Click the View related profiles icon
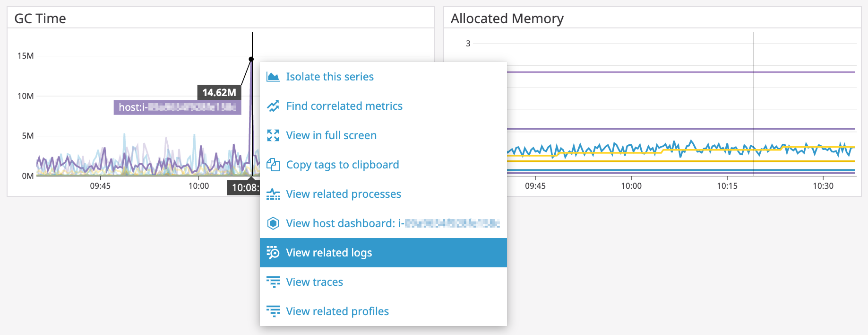Viewport: 868px width, 335px height. (x=273, y=311)
